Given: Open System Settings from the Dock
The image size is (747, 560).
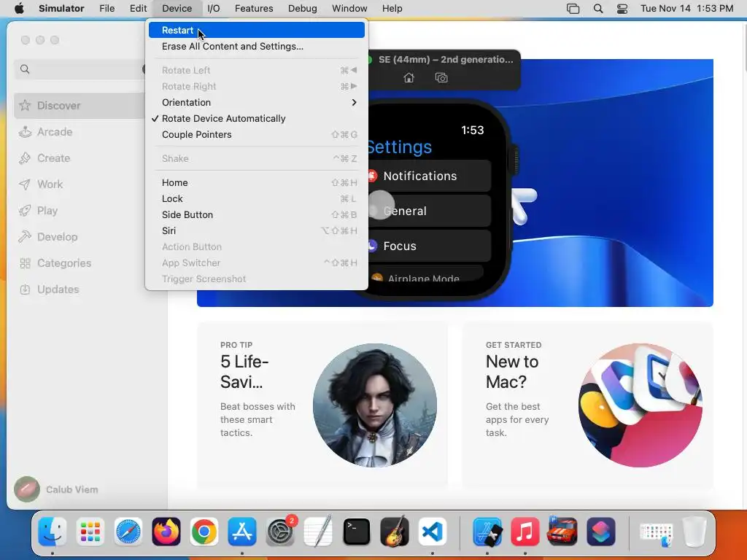Looking at the screenshot, I should tap(280, 531).
